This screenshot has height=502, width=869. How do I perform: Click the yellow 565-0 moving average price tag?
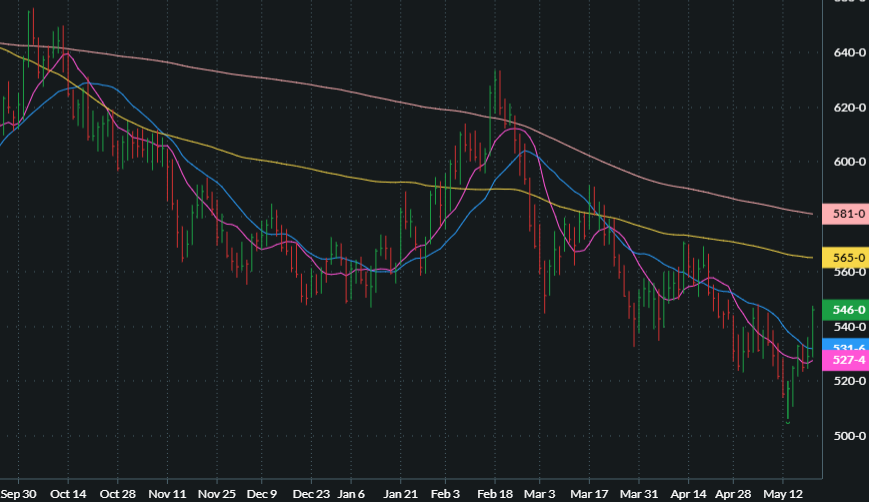click(x=841, y=257)
